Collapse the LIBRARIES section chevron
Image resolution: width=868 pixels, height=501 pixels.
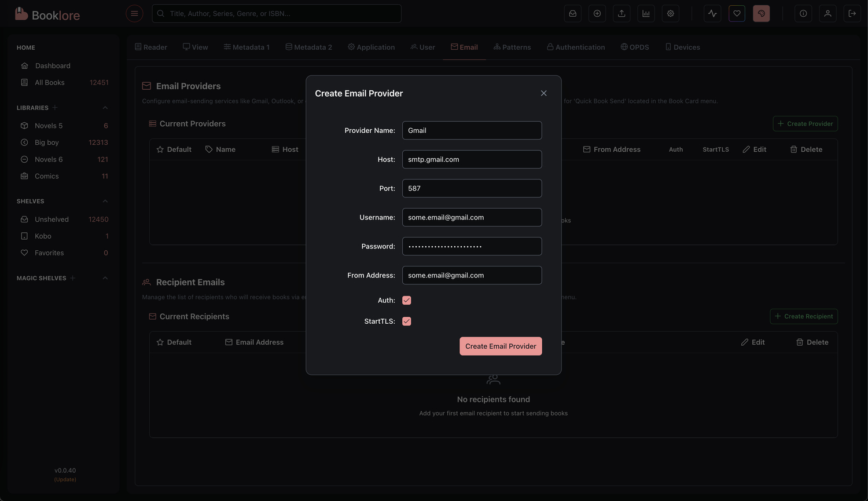105,107
